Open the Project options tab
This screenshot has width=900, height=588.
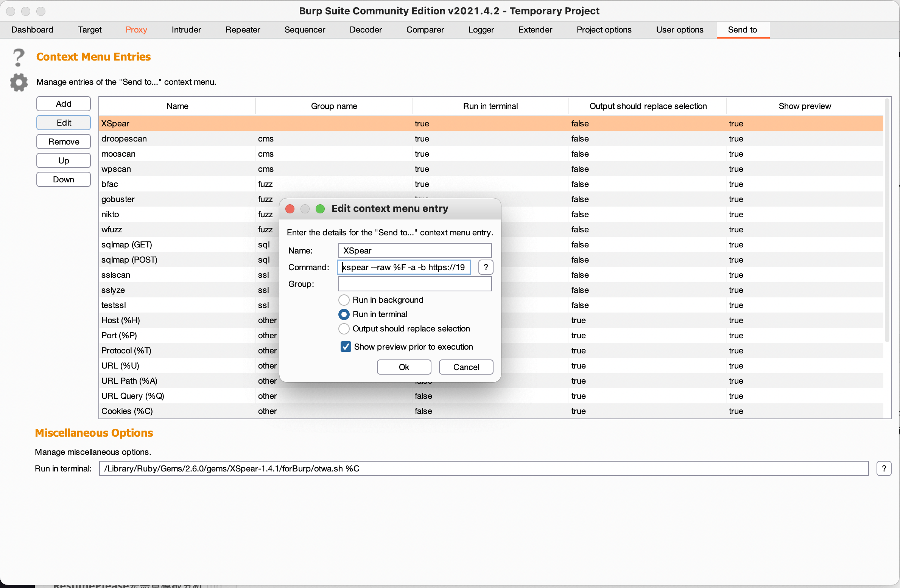[x=603, y=30]
